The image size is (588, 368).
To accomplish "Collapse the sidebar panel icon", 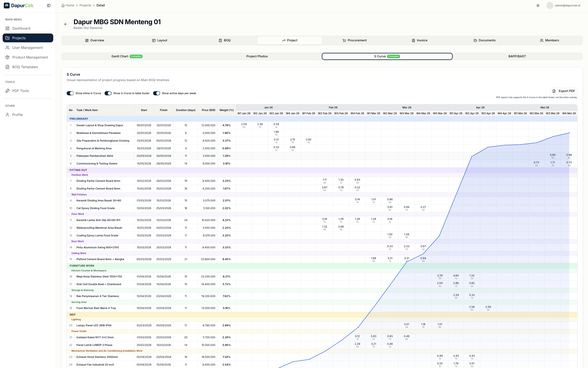I will pos(49,5).
